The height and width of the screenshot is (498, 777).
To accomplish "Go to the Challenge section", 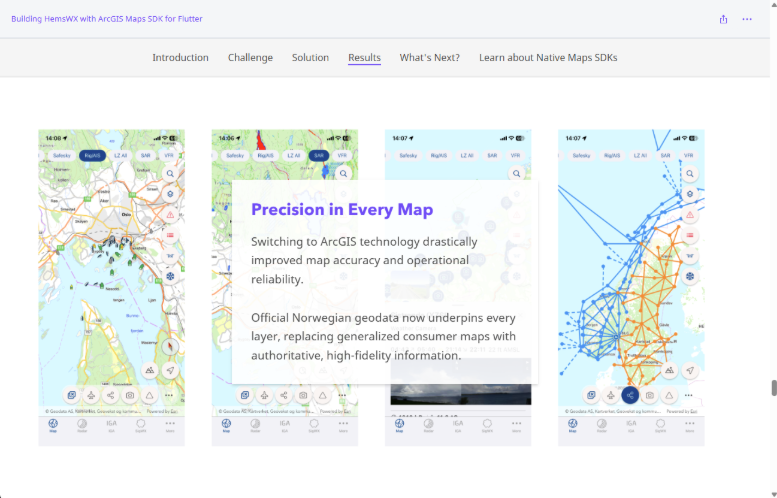I will (250, 57).
